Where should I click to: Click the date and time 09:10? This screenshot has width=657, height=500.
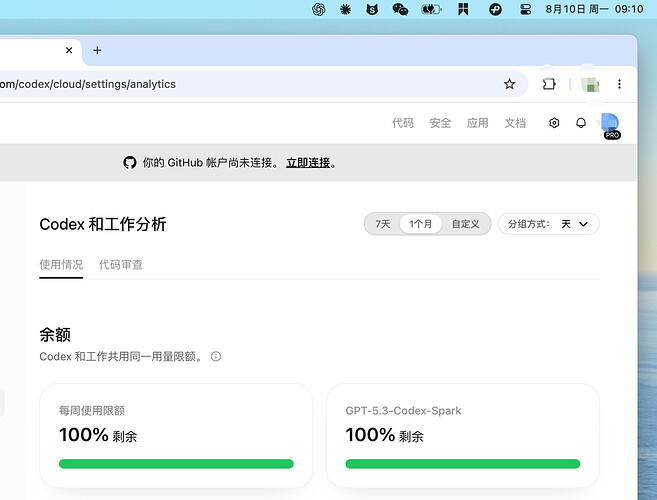point(594,9)
